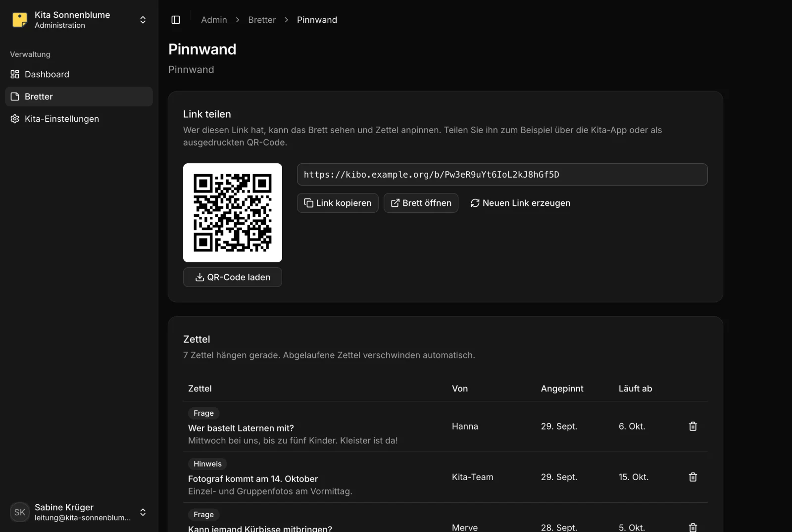Click the board share URL field
This screenshot has height=532, width=792.
click(x=502, y=175)
